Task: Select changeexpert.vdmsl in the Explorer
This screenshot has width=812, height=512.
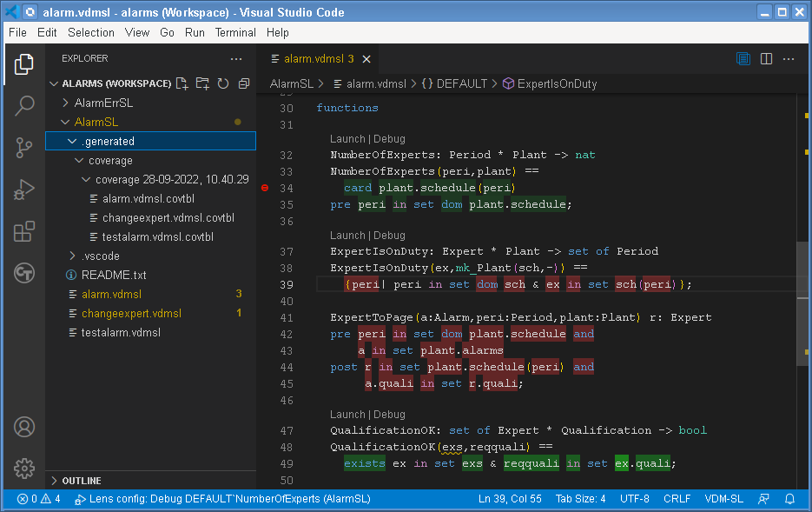Action: click(x=132, y=314)
